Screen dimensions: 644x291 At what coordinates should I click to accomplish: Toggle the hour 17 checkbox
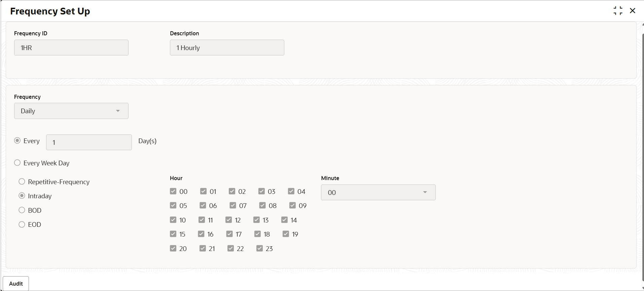click(x=229, y=234)
